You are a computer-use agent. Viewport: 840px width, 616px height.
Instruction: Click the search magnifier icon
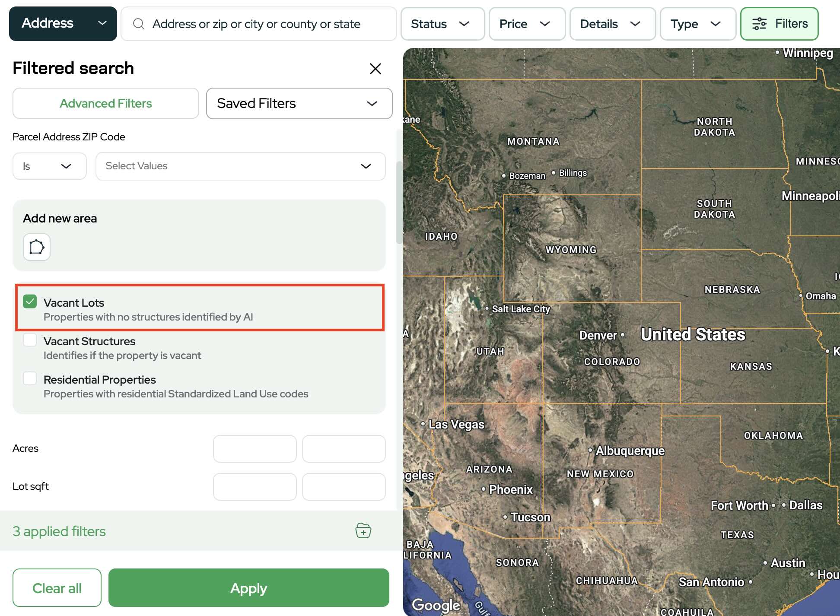point(138,24)
